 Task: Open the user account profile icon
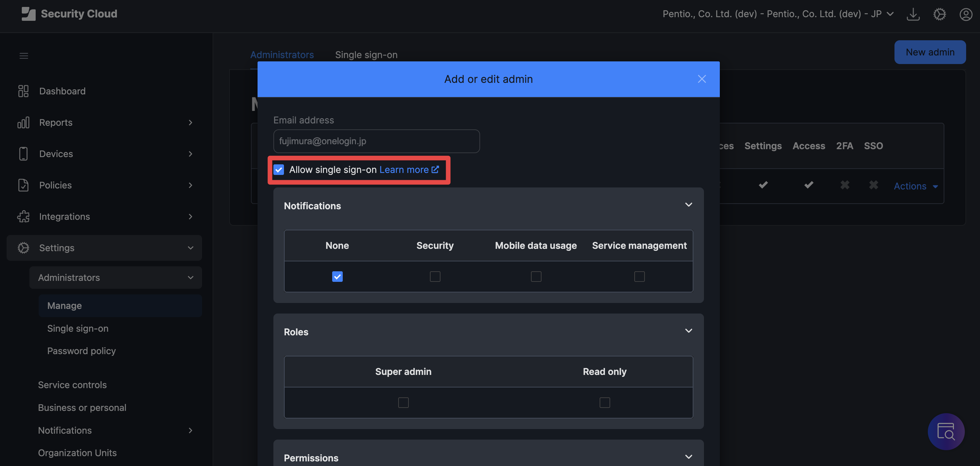coord(966,14)
